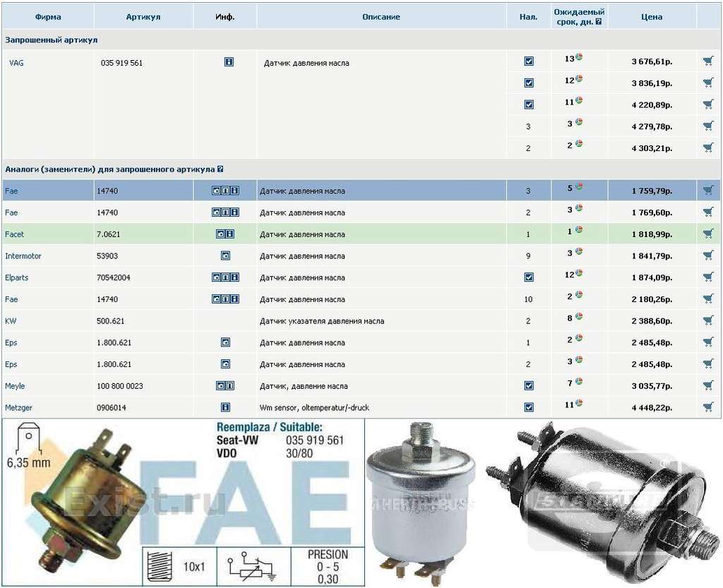Image resolution: width=723 pixels, height=588 pixels.
Task: Add VAG 4 303,21р. offer to cart
Action: pyautogui.click(x=708, y=148)
